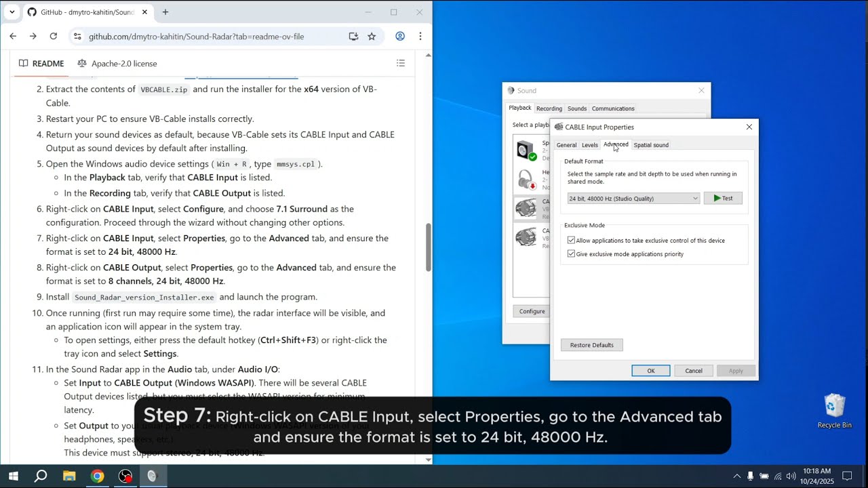Open the Sound control panel taskbar icon
The width and height of the screenshot is (868, 488).
coord(153,476)
